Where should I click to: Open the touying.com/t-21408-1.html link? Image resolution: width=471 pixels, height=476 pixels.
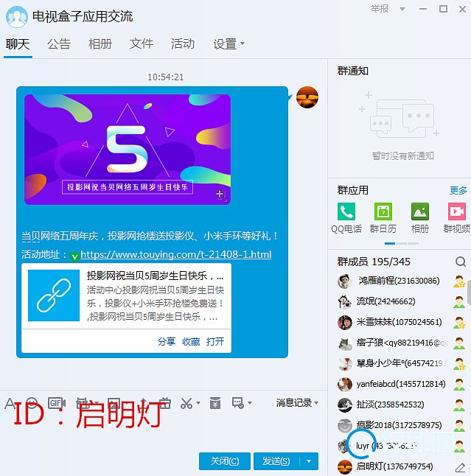pyautogui.click(x=176, y=254)
